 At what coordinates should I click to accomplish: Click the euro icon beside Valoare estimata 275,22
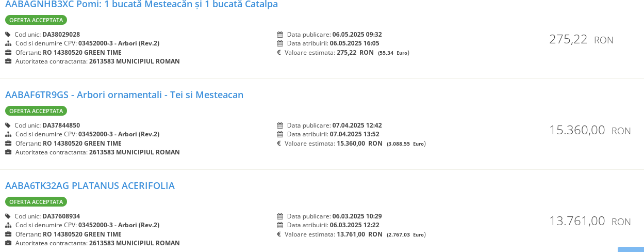pyautogui.click(x=279, y=53)
